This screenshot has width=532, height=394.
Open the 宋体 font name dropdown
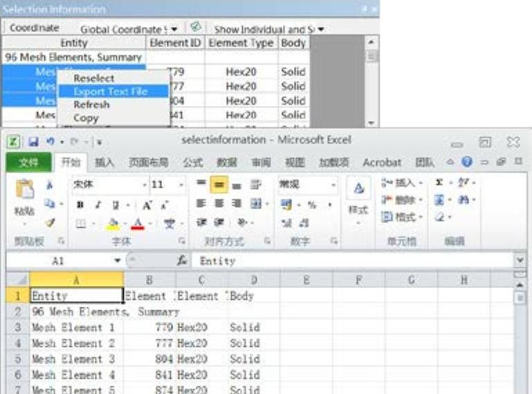145,185
